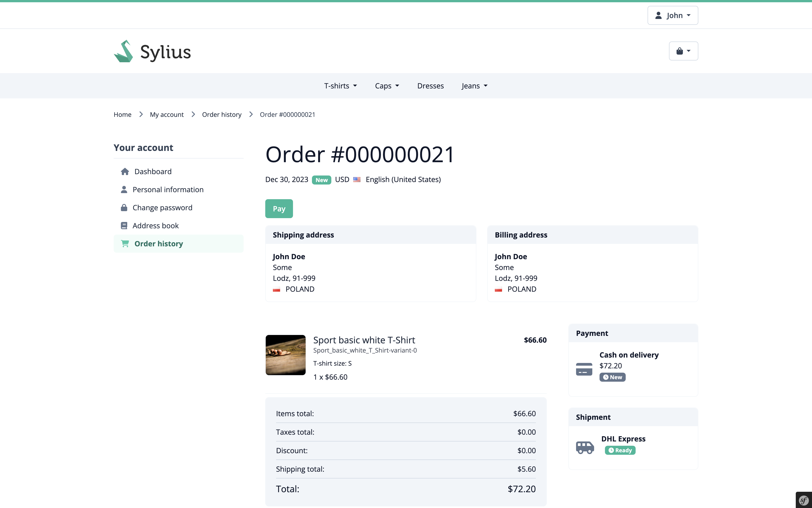Click Order history breadcrumb link
This screenshot has height=508, width=812.
[x=222, y=115]
